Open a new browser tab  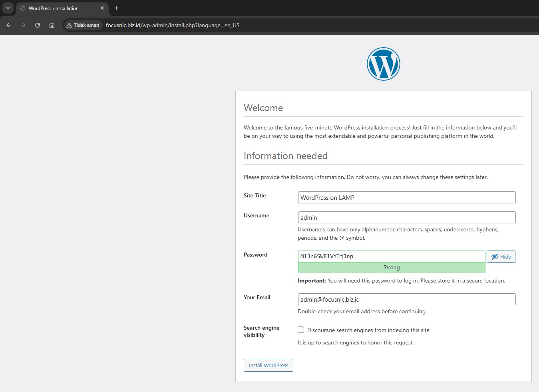coord(117,8)
